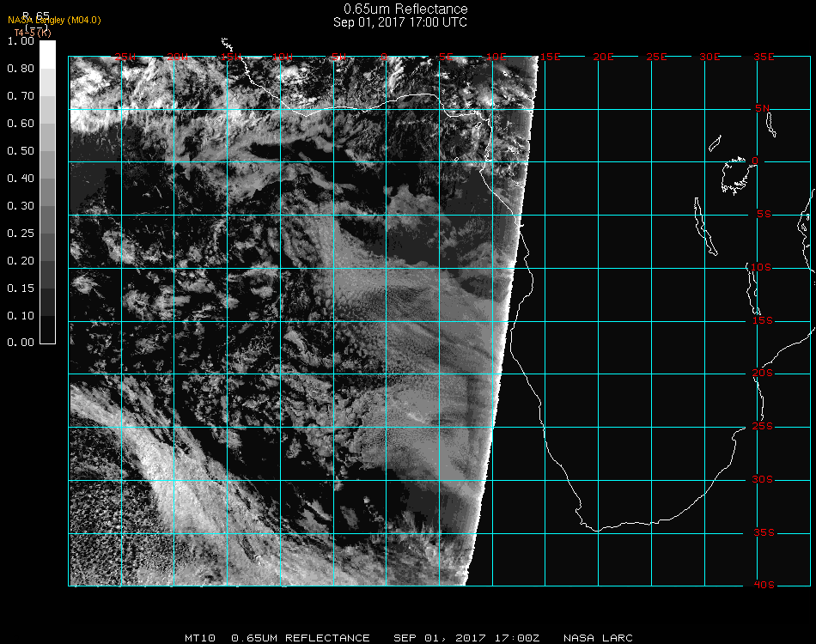Click the '30E' longitude label
This screenshot has height=644, width=816.
coord(709,57)
